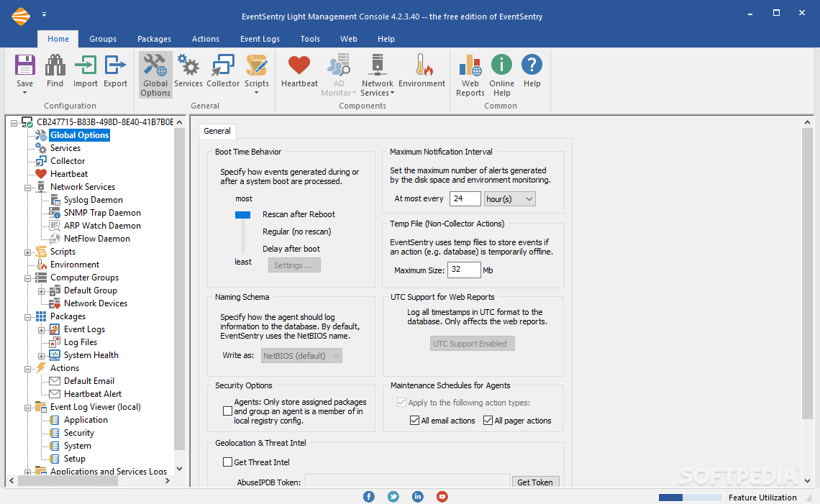Switch to the Packages ribbon tab
The height and width of the screenshot is (504, 820).
(x=154, y=39)
